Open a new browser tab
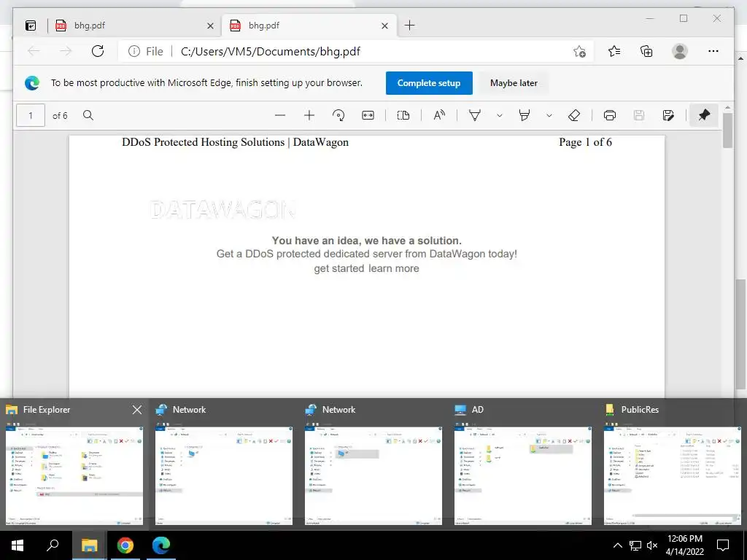The image size is (747, 560). coord(409,26)
